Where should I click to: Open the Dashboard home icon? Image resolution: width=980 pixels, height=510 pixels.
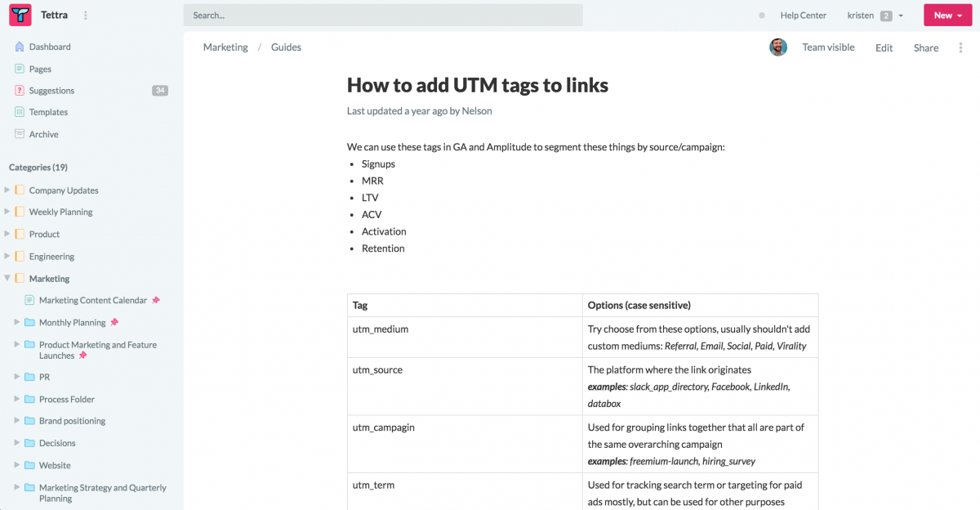coord(20,47)
